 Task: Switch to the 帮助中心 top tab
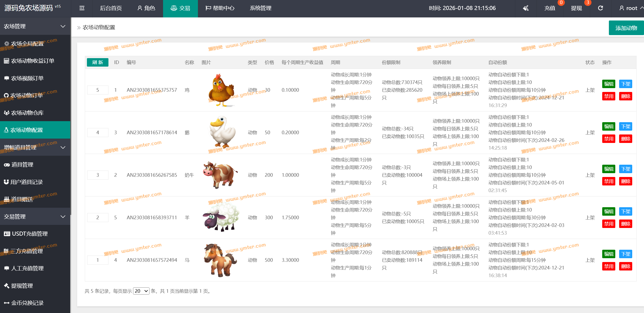pos(220,8)
